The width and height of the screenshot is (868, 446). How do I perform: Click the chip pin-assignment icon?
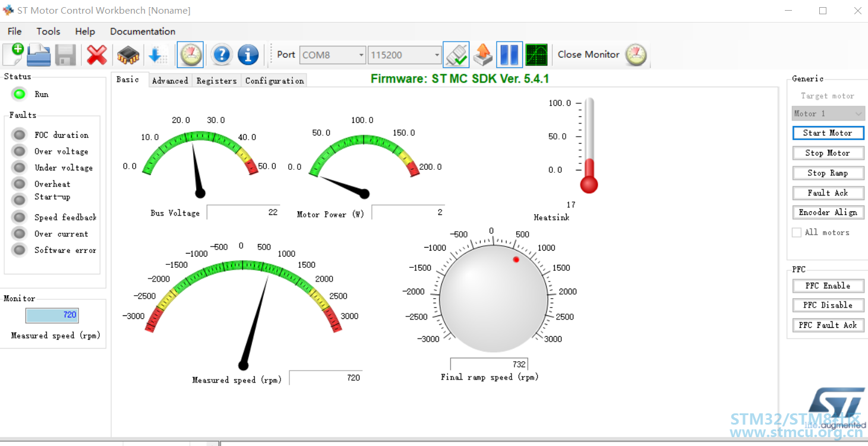pyautogui.click(x=128, y=55)
